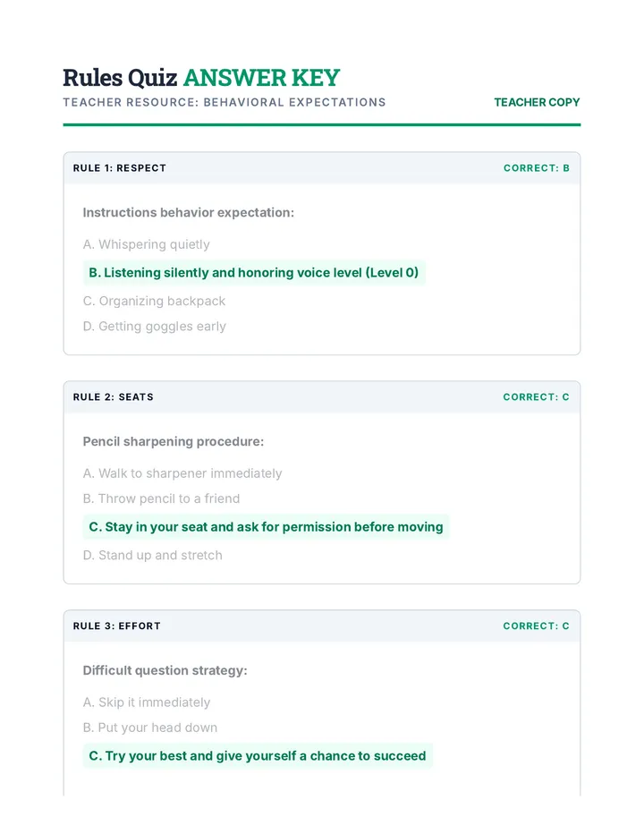The width and height of the screenshot is (644, 834).
Task: Click the Rule 1: Respect header
Action: pyautogui.click(x=120, y=168)
